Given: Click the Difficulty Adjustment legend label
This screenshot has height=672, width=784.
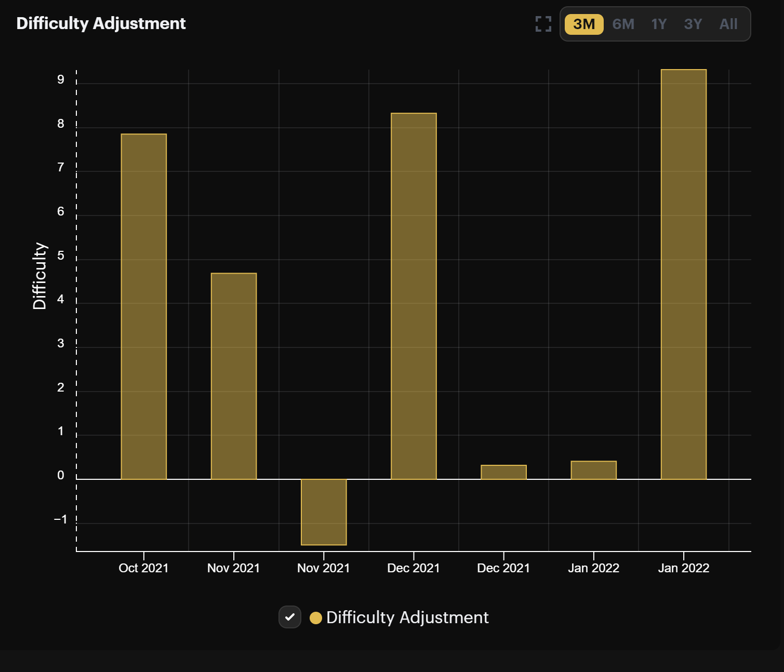Looking at the screenshot, I should 407,617.
